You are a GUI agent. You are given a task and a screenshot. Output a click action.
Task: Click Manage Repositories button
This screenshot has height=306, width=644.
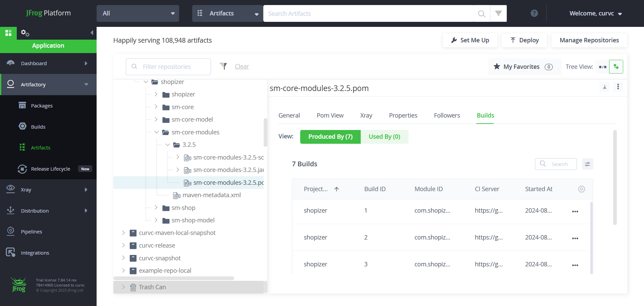point(589,40)
